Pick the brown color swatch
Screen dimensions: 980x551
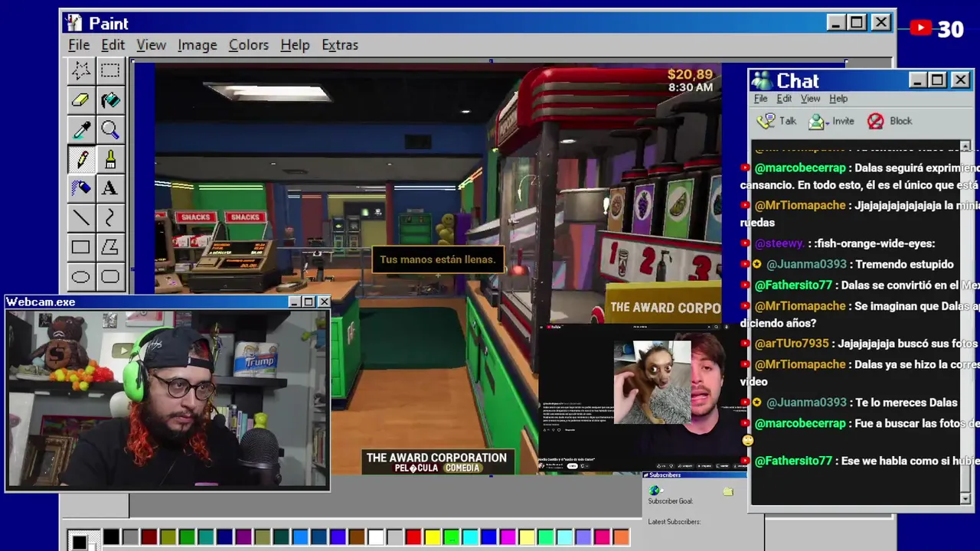pos(357,537)
